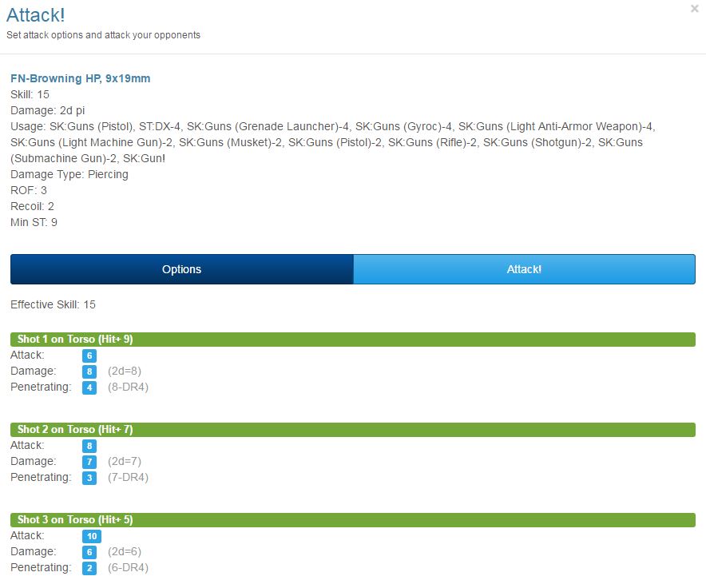The height and width of the screenshot is (588, 706).
Task: Click the Min ST: 9 line
Action: click(34, 222)
